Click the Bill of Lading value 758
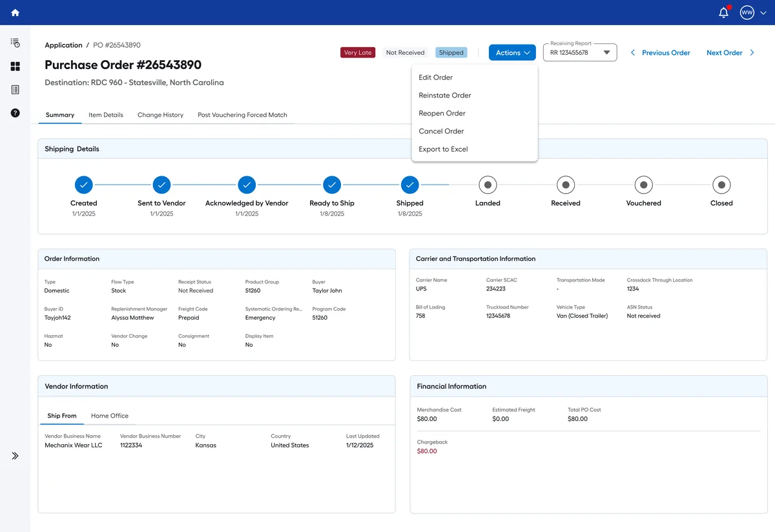Image resolution: width=775 pixels, height=532 pixels. pyautogui.click(x=420, y=316)
